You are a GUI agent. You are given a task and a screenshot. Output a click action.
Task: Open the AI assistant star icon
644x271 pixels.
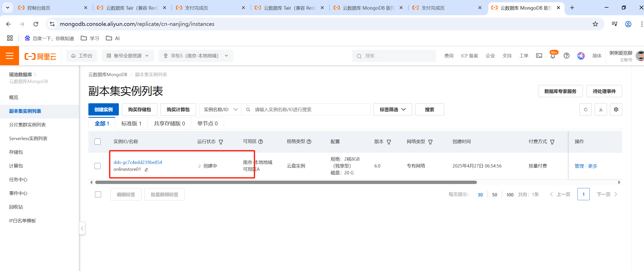click(581, 56)
